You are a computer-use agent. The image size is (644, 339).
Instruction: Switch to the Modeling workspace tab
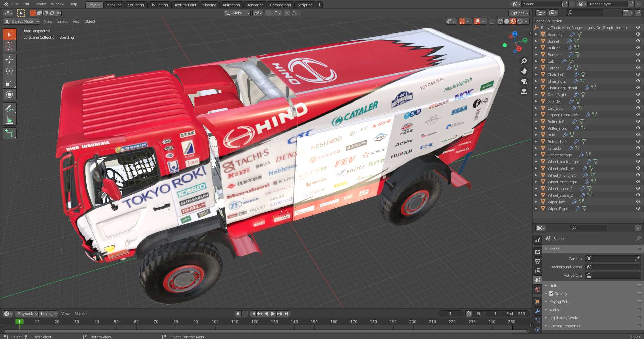114,5
